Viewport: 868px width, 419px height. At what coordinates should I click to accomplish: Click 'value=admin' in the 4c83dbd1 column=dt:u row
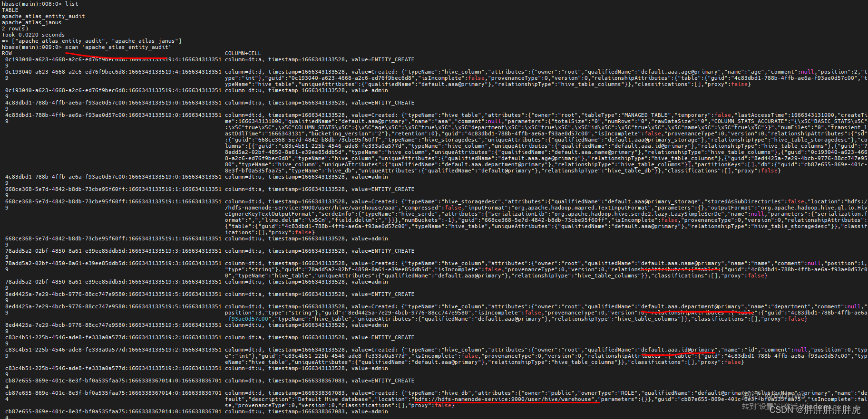click(x=370, y=177)
